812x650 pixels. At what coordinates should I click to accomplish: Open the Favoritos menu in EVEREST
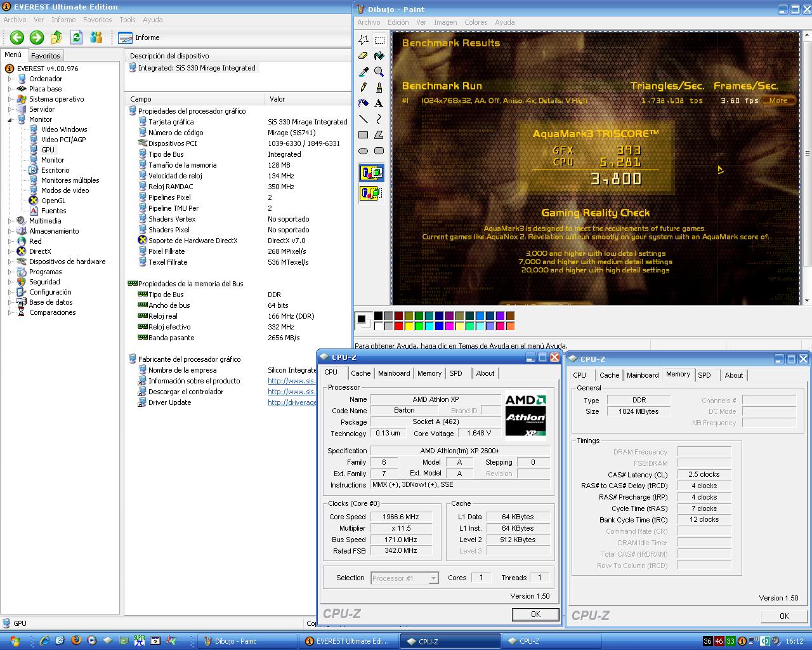click(97, 20)
